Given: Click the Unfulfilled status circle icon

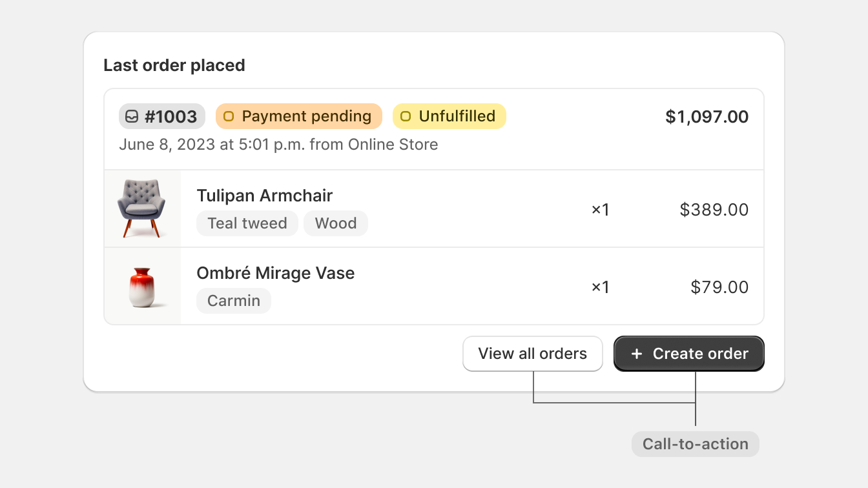Looking at the screenshot, I should point(406,117).
